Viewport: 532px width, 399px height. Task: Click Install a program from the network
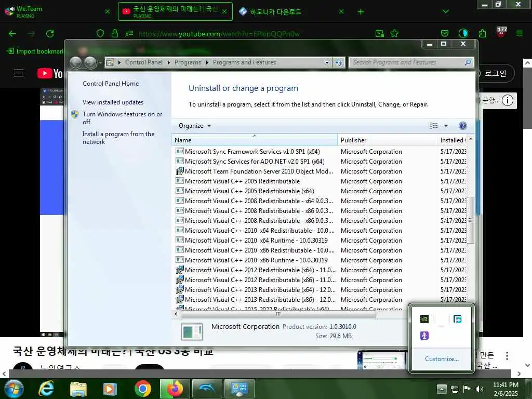(118, 138)
